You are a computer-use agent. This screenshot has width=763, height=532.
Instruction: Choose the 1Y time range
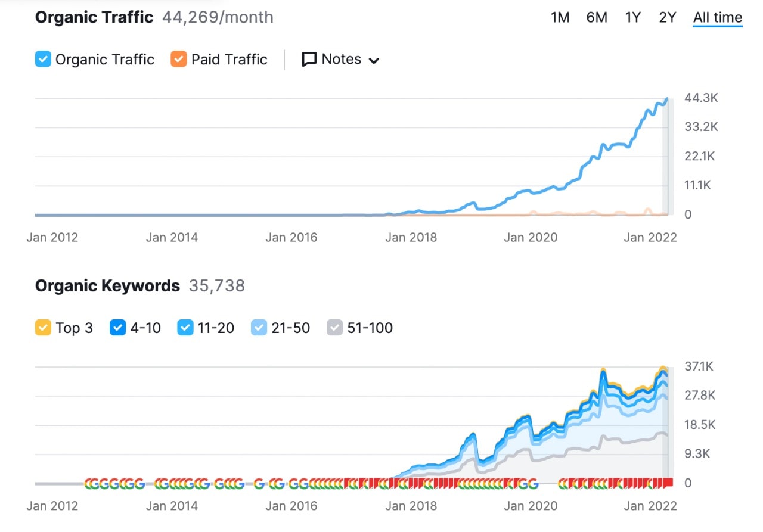(x=632, y=18)
